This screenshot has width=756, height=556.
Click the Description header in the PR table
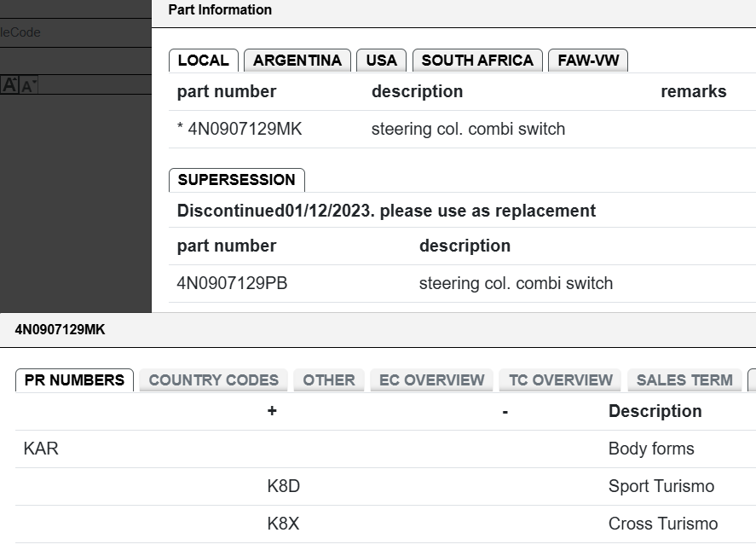click(655, 411)
